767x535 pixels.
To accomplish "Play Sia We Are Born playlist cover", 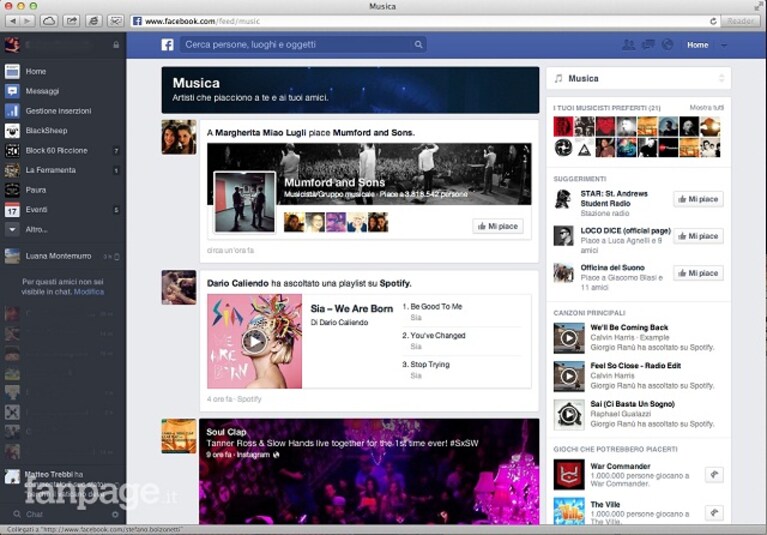I will coord(254,341).
